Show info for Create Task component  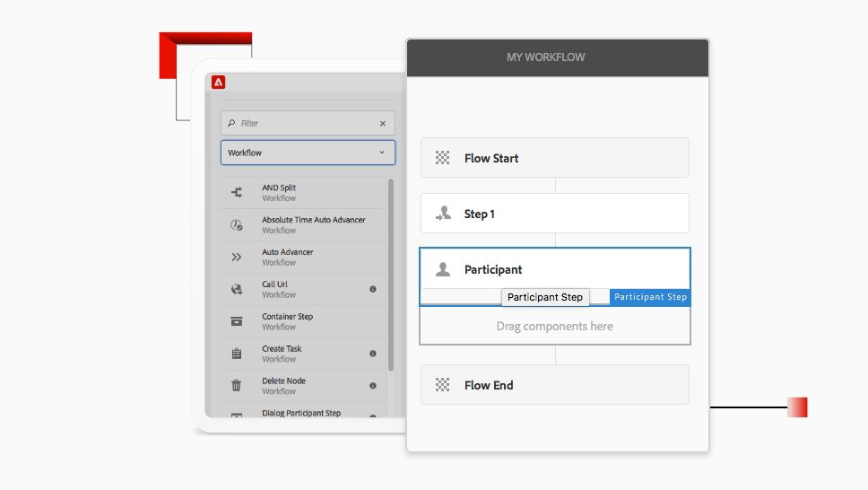[x=372, y=353]
